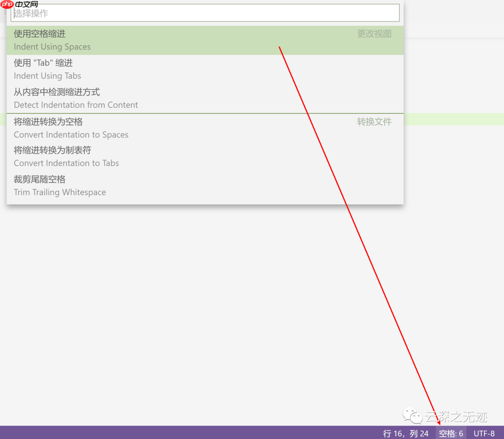This screenshot has width=504, height=439.
Task: Run Trim Trailing Whitespace command
Action: 205,186
